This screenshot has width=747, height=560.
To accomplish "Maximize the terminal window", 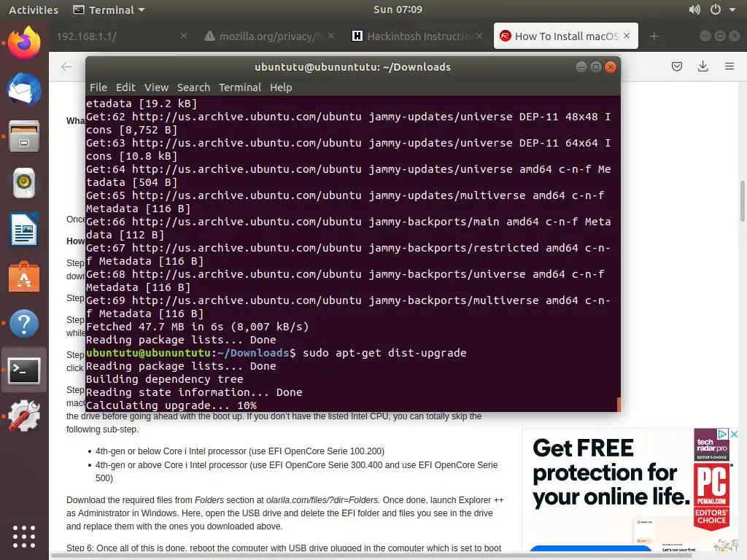I will pyautogui.click(x=595, y=66).
